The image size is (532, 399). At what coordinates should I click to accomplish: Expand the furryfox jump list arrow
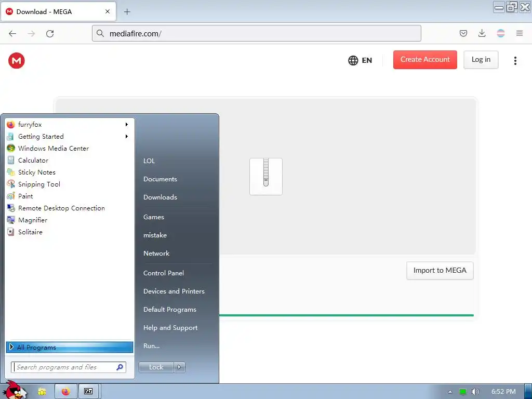[x=127, y=125]
